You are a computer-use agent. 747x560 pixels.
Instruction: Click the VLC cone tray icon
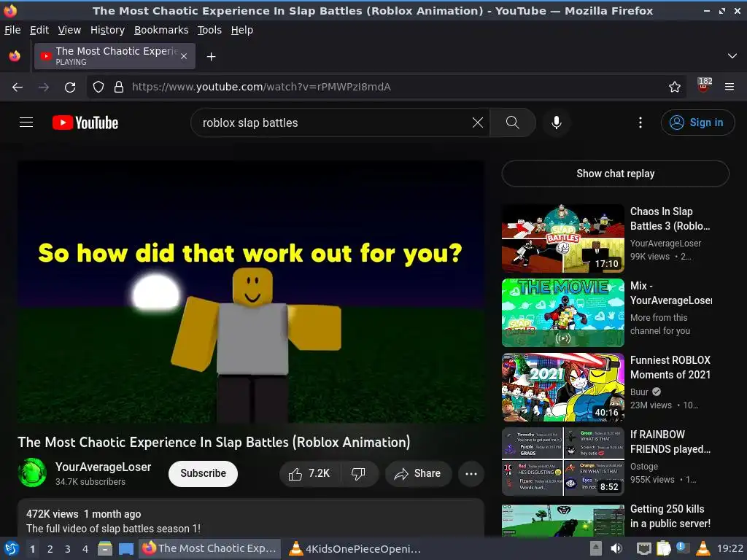click(703, 548)
